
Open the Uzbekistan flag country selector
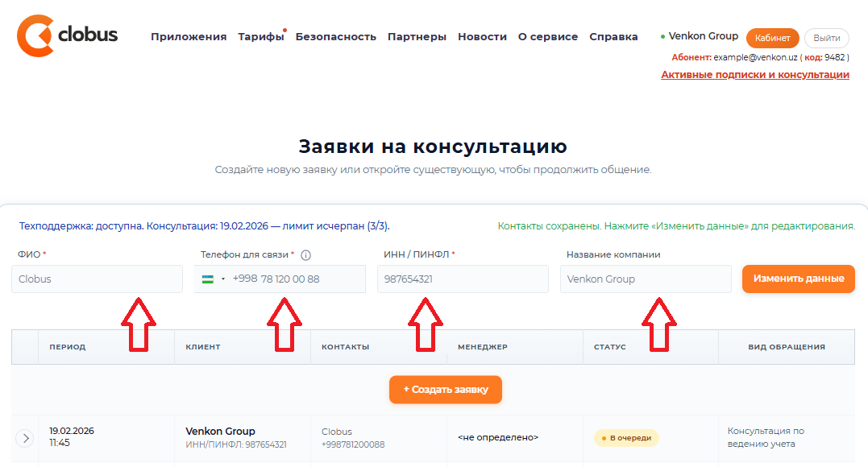[213, 279]
